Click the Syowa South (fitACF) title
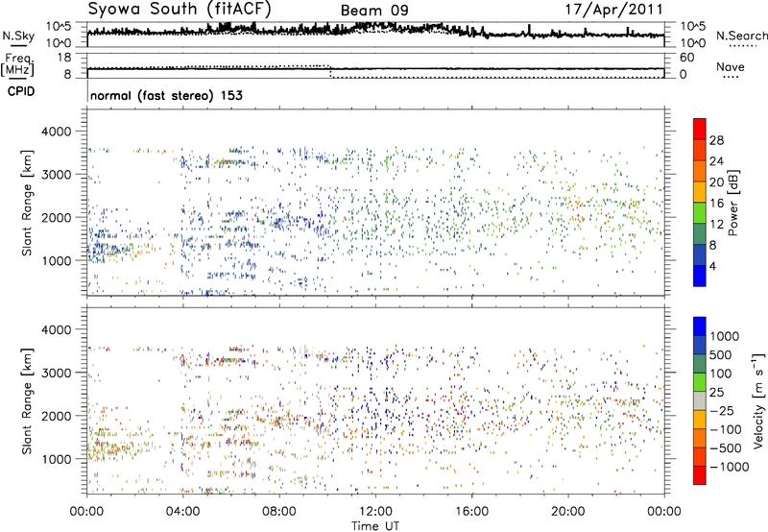This screenshot has height=532, width=768. (x=180, y=9)
